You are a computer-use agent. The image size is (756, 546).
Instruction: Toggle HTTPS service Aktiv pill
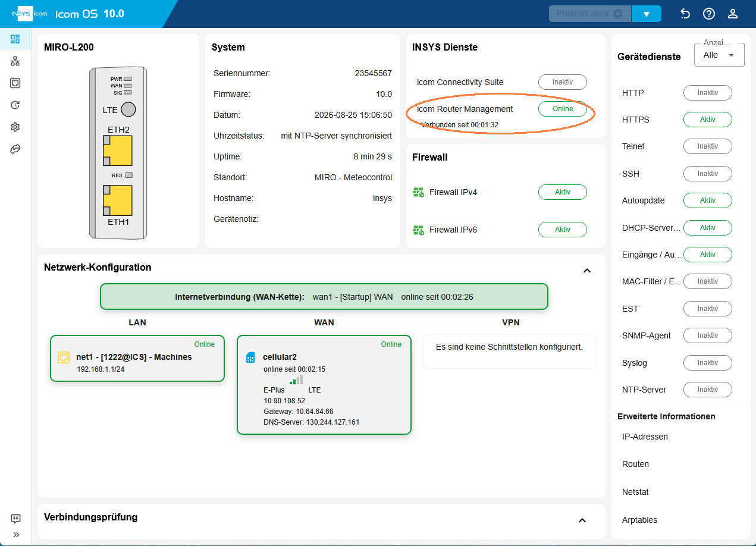[x=708, y=120]
